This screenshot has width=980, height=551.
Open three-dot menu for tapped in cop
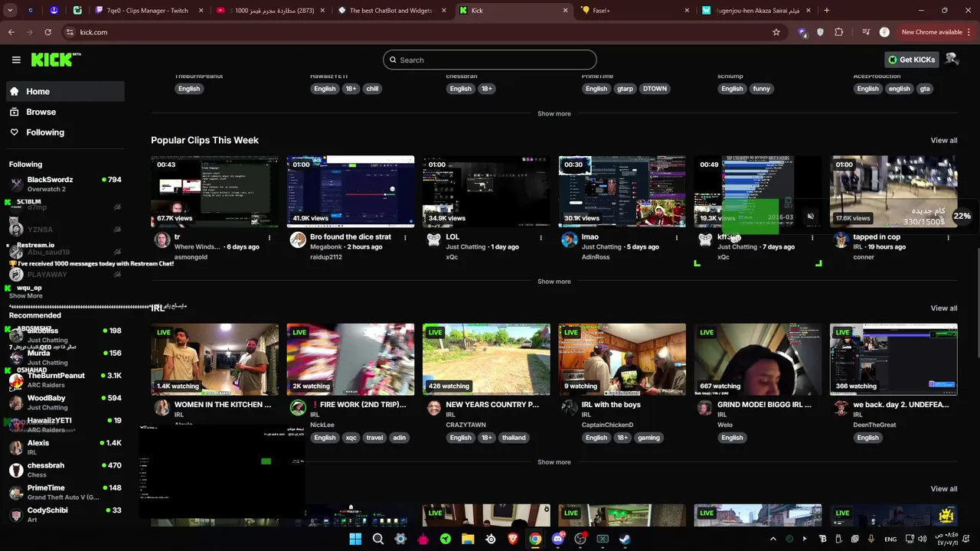coord(948,238)
